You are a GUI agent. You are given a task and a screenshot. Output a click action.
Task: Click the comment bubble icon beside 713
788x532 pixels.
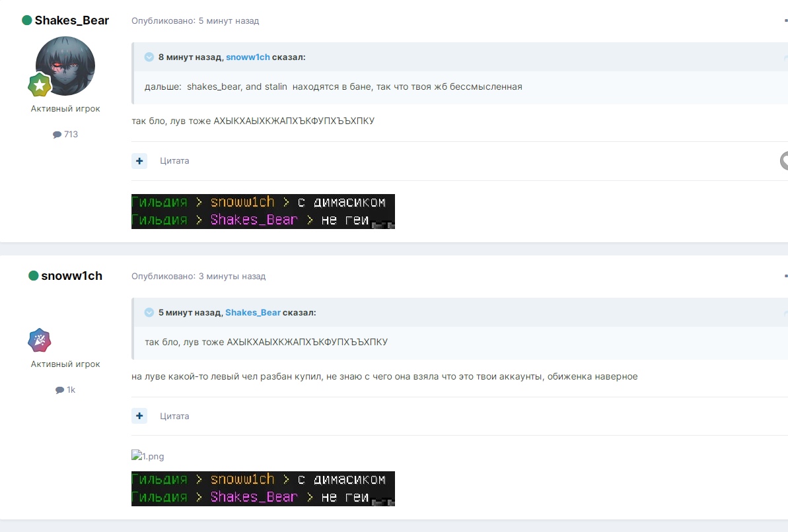pyautogui.click(x=57, y=135)
